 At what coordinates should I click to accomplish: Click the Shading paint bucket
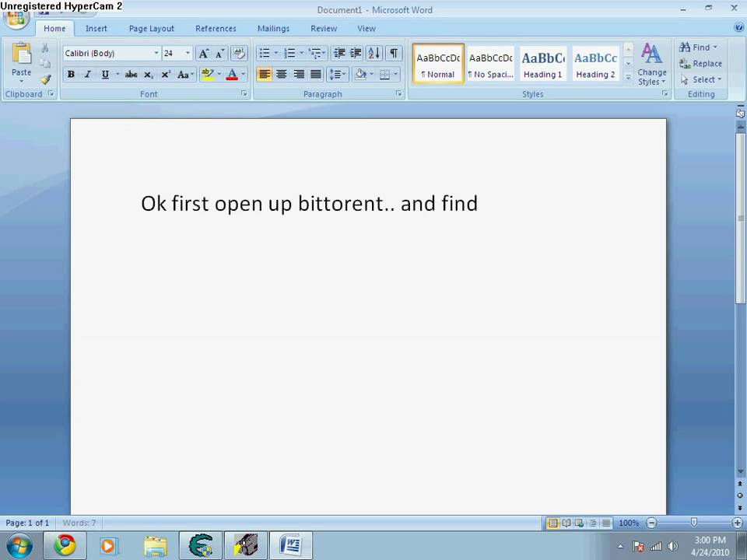click(x=360, y=75)
